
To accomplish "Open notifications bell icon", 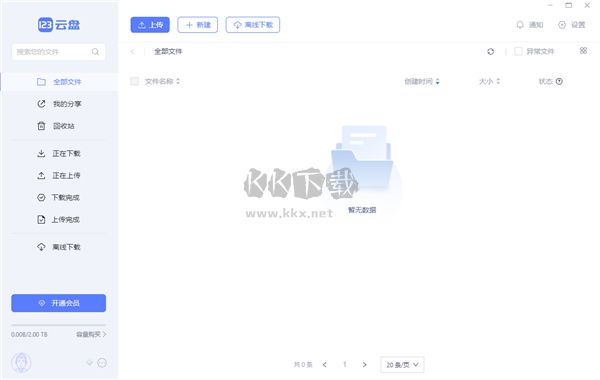I will pos(520,25).
